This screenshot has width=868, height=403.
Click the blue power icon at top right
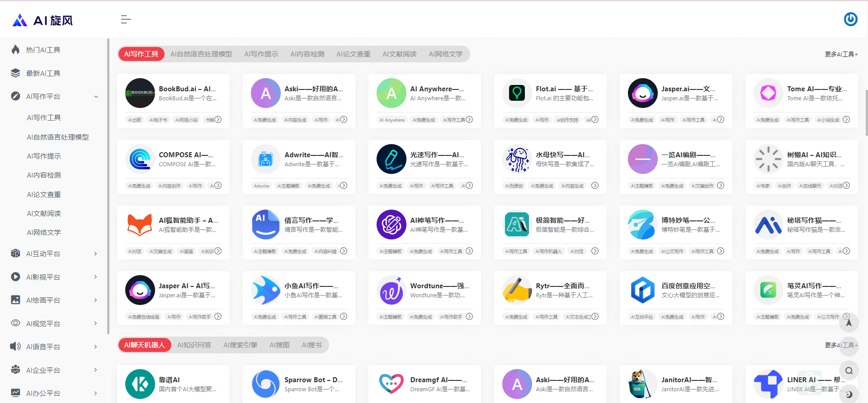tap(850, 19)
